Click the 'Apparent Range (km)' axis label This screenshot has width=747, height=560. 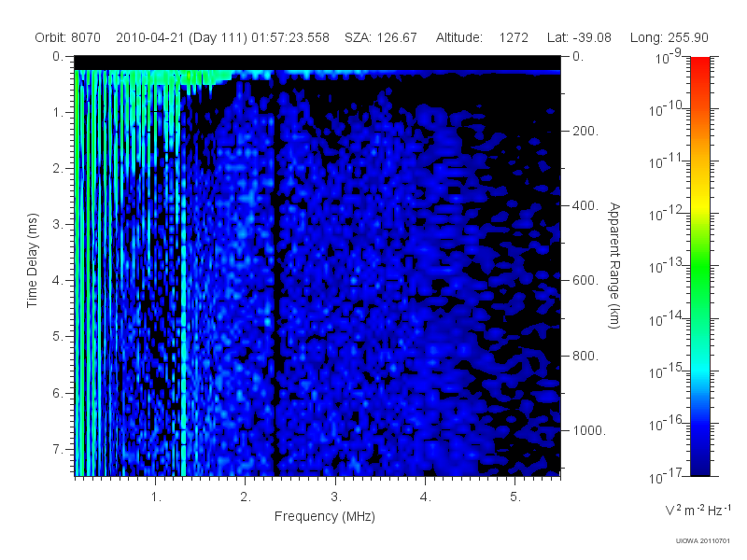614,265
